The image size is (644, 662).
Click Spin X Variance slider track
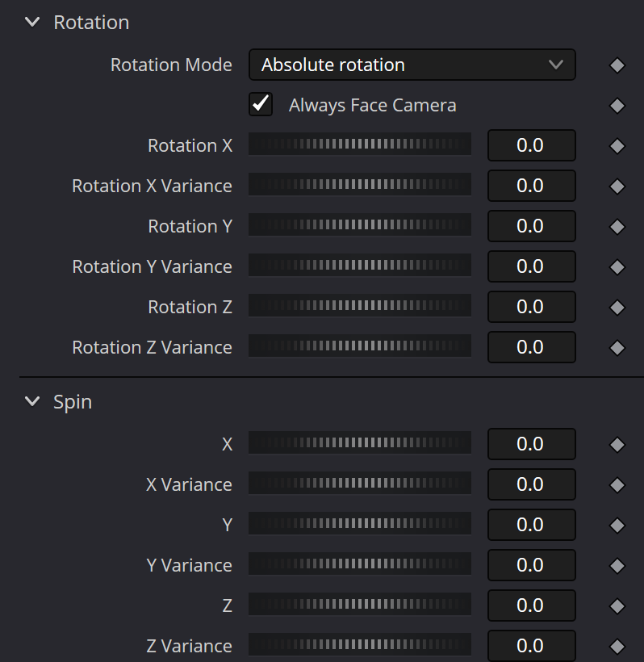[x=360, y=483]
